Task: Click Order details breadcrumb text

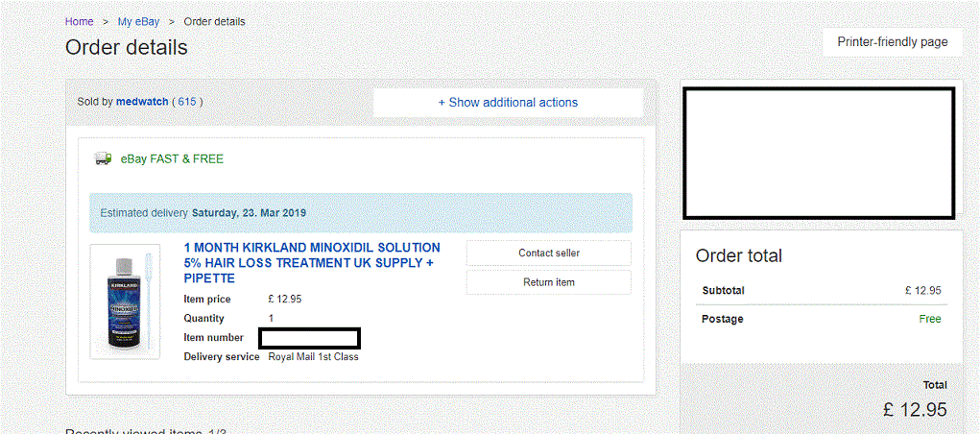Action: click(x=214, y=22)
